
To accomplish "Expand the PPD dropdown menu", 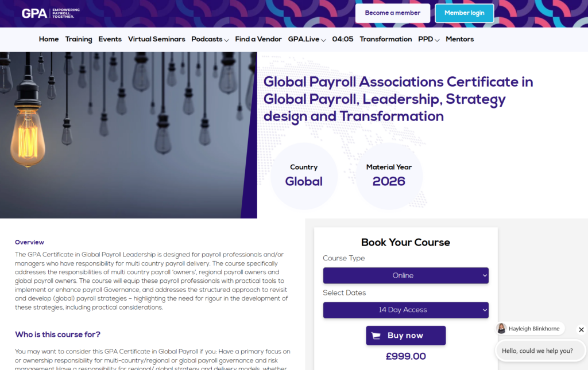I will [428, 40].
